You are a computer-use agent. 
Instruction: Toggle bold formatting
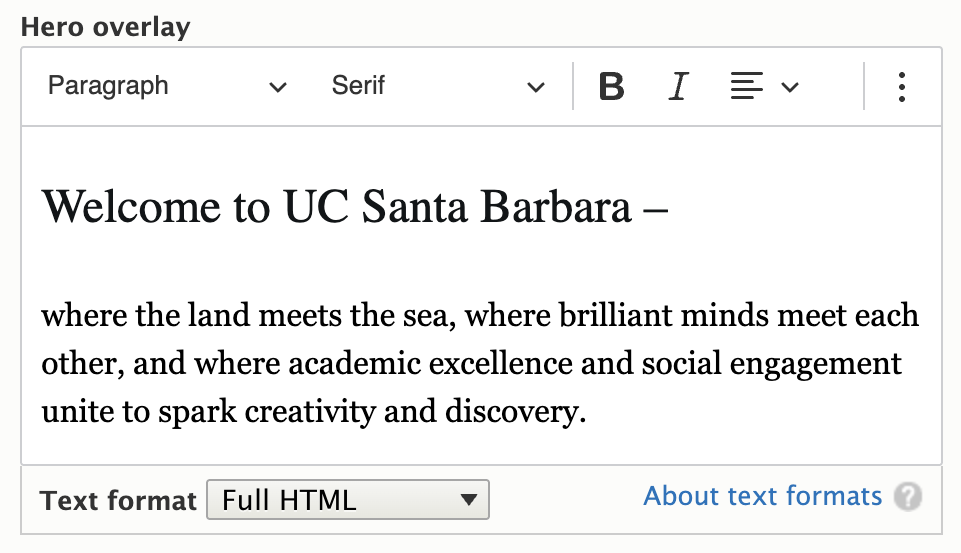click(611, 86)
